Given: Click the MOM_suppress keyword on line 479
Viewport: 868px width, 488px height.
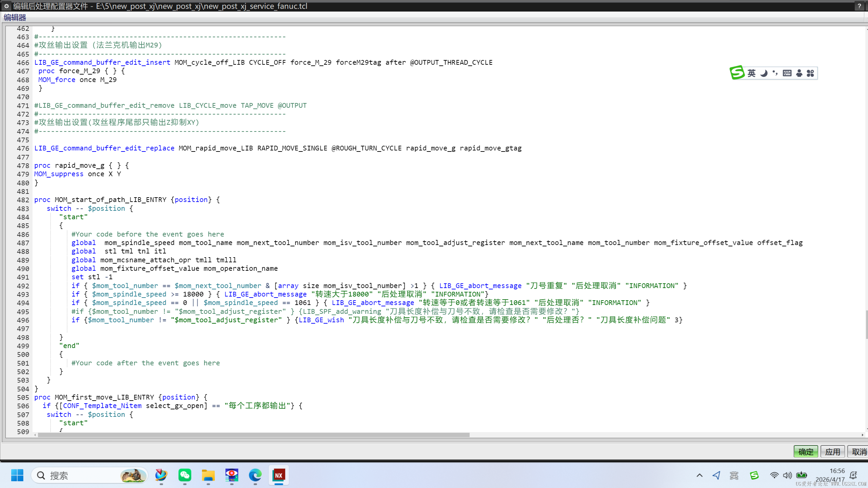Looking at the screenshot, I should click(59, 174).
